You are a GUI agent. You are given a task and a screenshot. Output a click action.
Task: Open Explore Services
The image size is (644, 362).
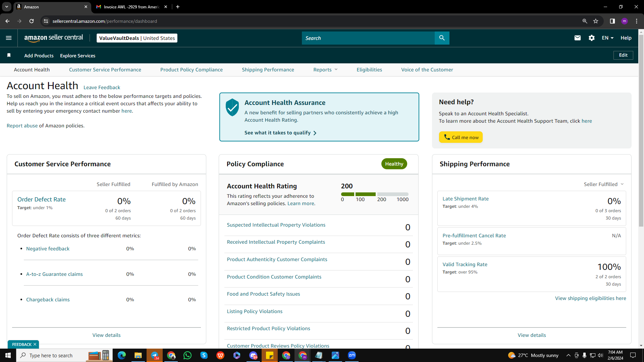pos(77,56)
